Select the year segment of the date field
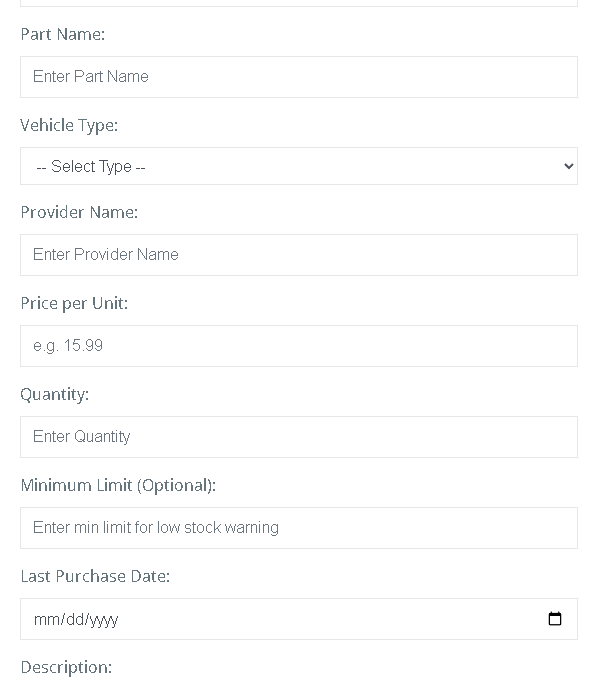The image size is (596, 686). (x=103, y=620)
